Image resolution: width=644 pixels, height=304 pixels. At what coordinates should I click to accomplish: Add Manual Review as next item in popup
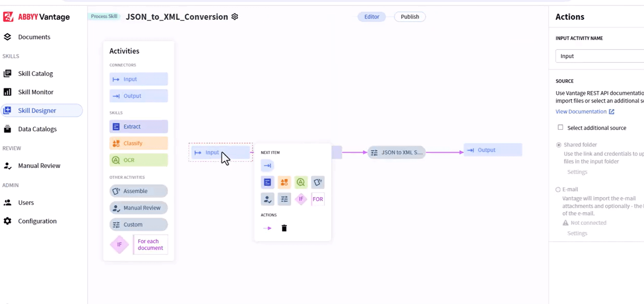(267, 199)
